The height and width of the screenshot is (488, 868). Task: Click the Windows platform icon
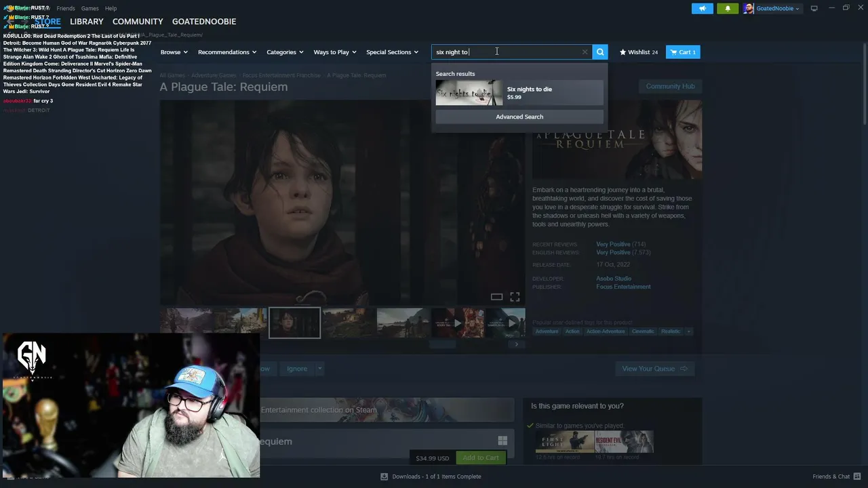[502, 441]
